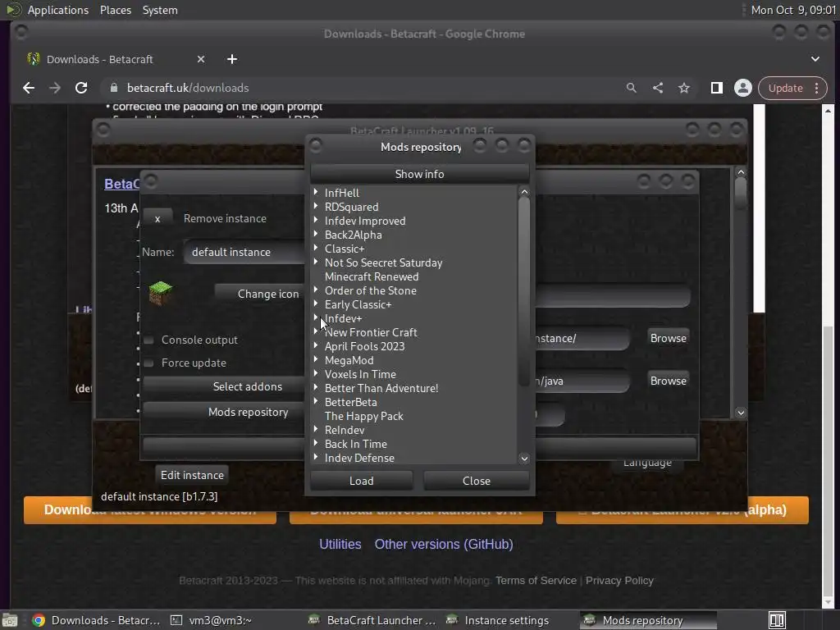Switch to BetaCraft Launcher taskbar item
This screenshot has width=840, height=630.
[x=374, y=620]
